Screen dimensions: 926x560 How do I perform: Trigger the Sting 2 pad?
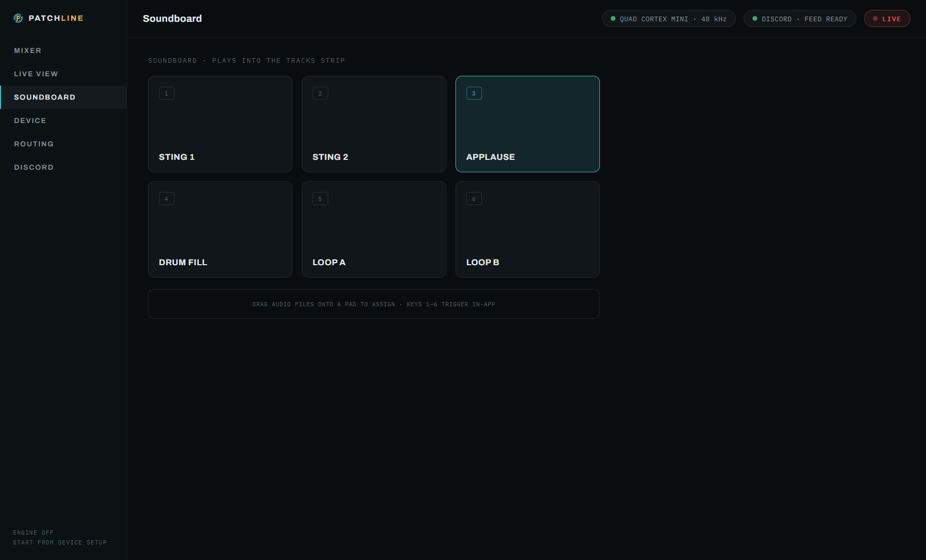tap(374, 124)
